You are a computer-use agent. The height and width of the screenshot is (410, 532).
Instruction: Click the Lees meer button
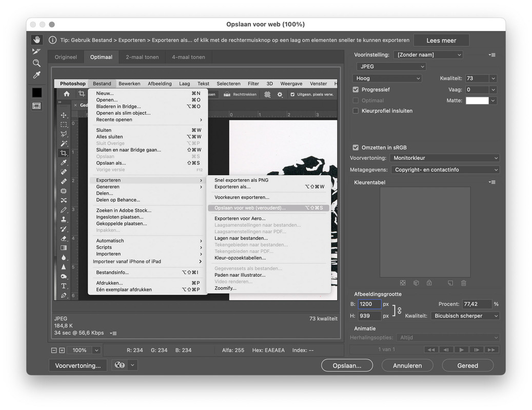point(441,40)
